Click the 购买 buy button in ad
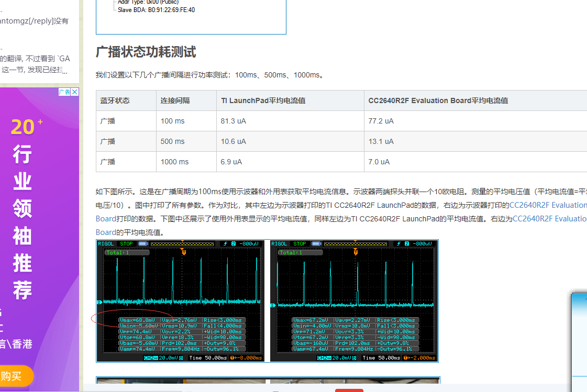This screenshot has height=392, width=587. click(x=16, y=376)
